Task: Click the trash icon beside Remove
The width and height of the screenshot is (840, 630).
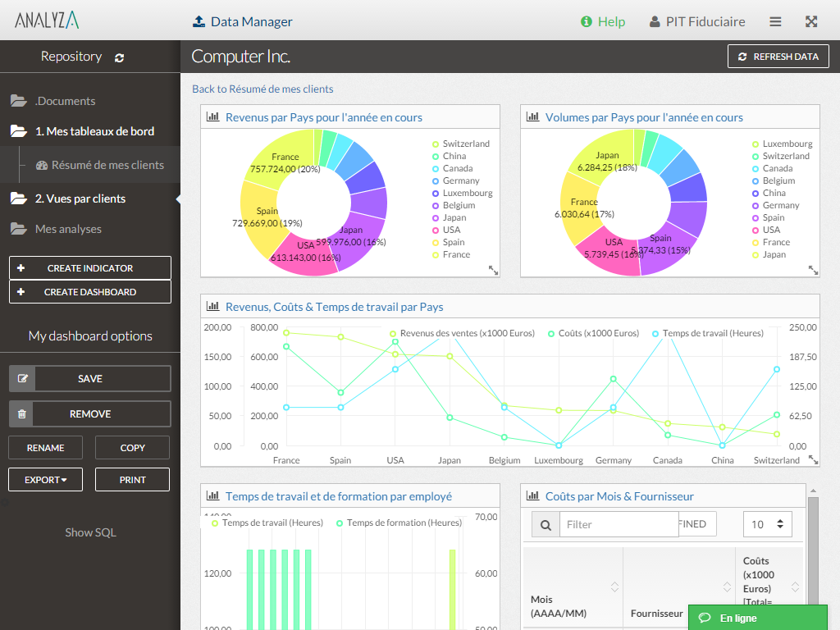Action: [x=22, y=414]
